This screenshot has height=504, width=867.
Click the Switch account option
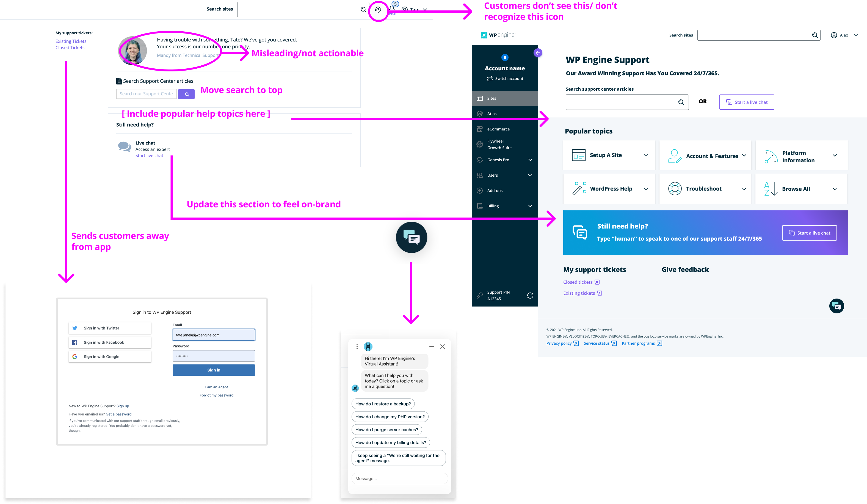(x=504, y=78)
